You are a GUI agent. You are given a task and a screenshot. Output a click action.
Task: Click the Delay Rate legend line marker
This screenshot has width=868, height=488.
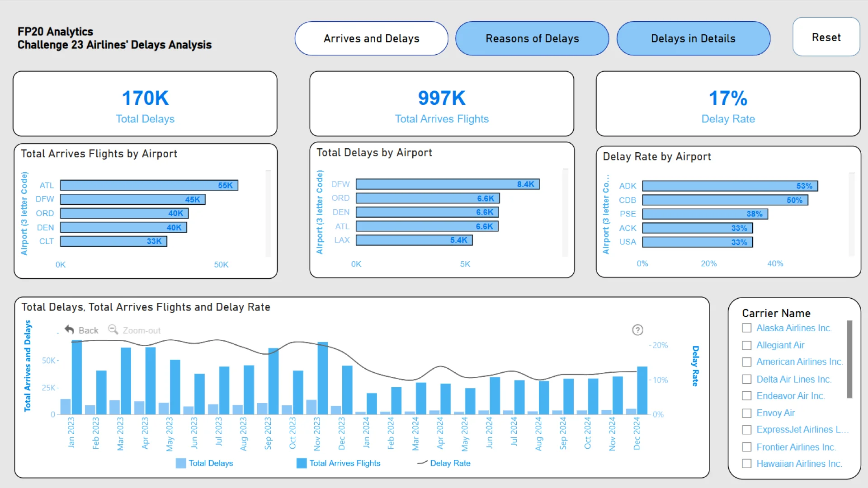pos(422,463)
